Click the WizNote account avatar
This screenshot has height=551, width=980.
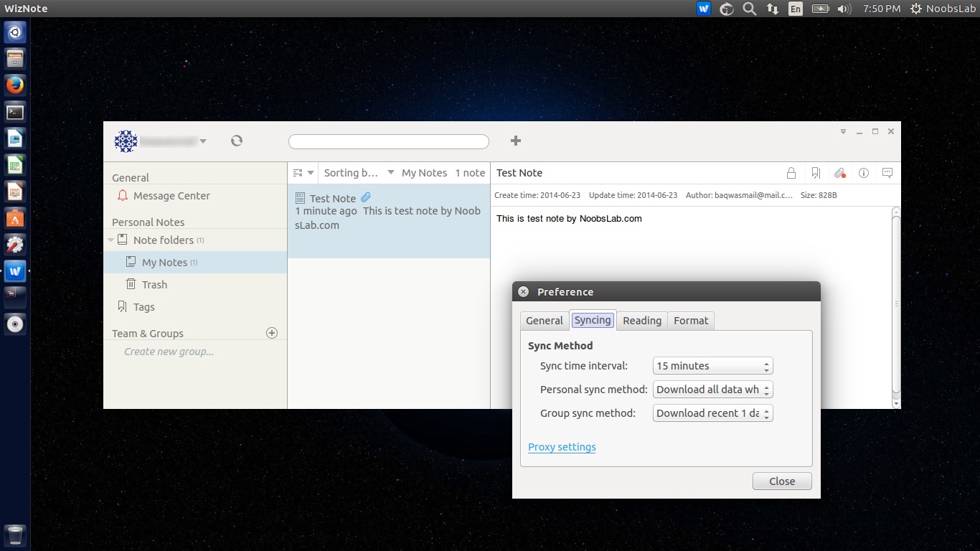[126, 141]
